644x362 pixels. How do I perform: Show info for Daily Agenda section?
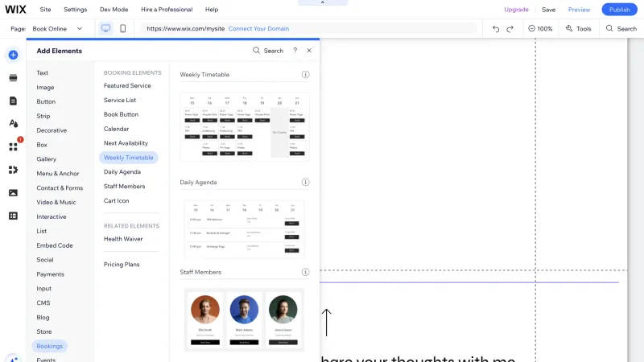(305, 183)
